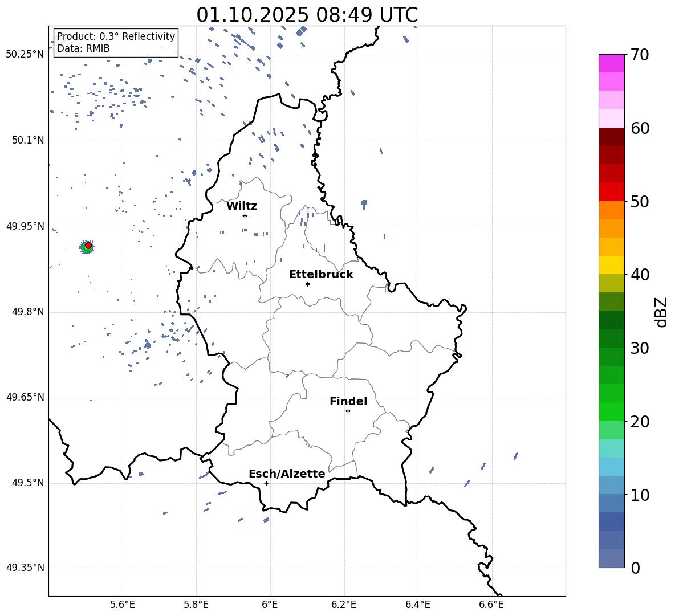675x616 pixels.
Task: Click the colorbar tick label 70
Action: pyautogui.click(x=640, y=55)
